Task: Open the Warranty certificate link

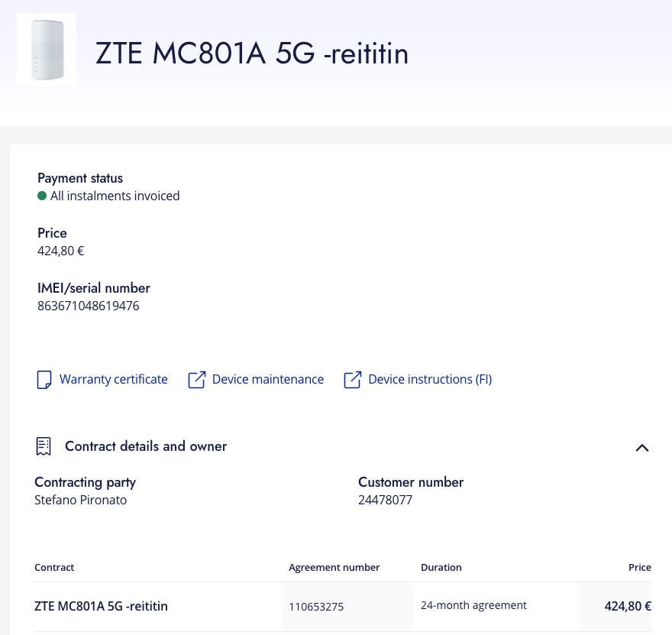Action: coord(113,379)
